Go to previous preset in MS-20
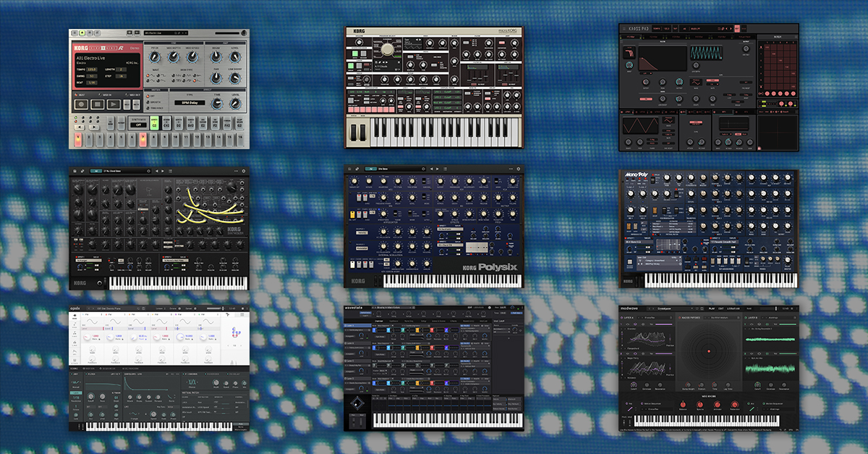Viewport: 868px width, 454px height. tap(157, 171)
